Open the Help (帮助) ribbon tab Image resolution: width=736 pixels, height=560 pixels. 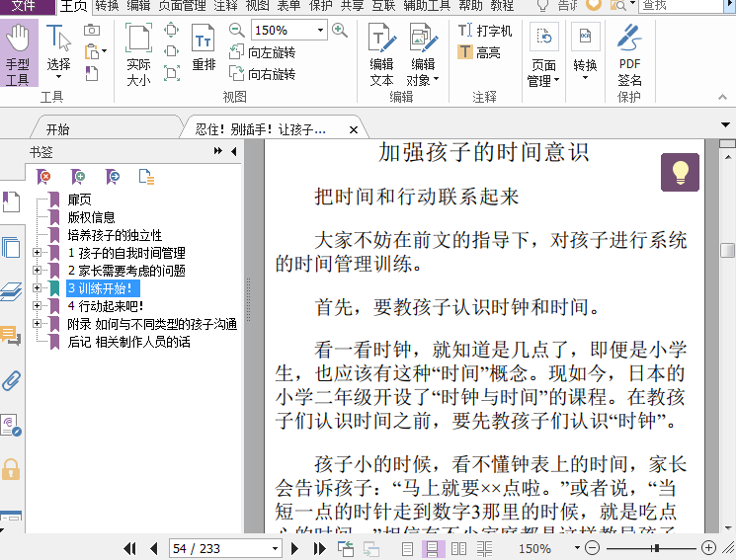pos(471,6)
